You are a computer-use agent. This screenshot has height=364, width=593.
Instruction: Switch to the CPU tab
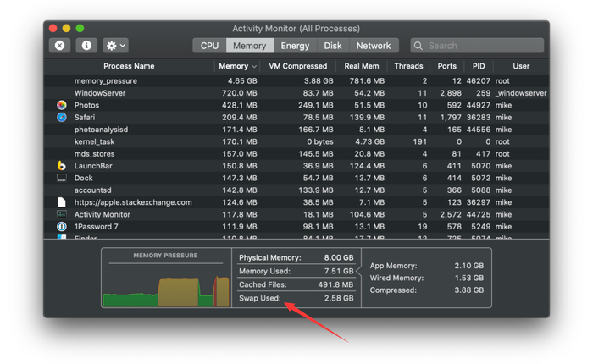pos(209,46)
